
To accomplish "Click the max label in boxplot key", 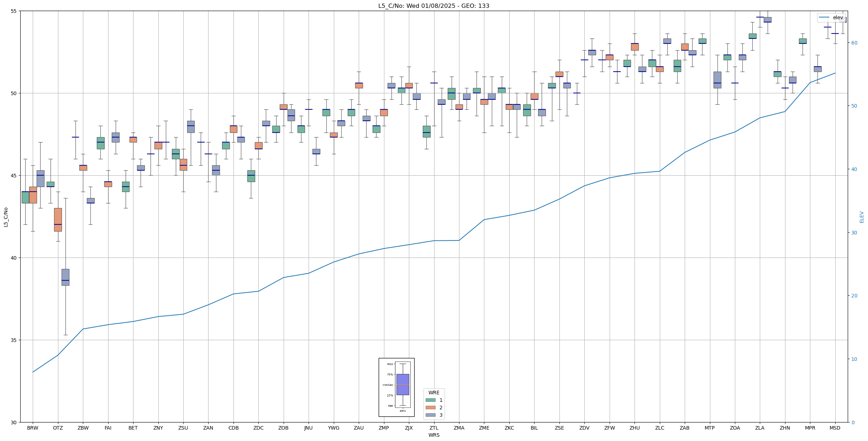I will click(390, 364).
